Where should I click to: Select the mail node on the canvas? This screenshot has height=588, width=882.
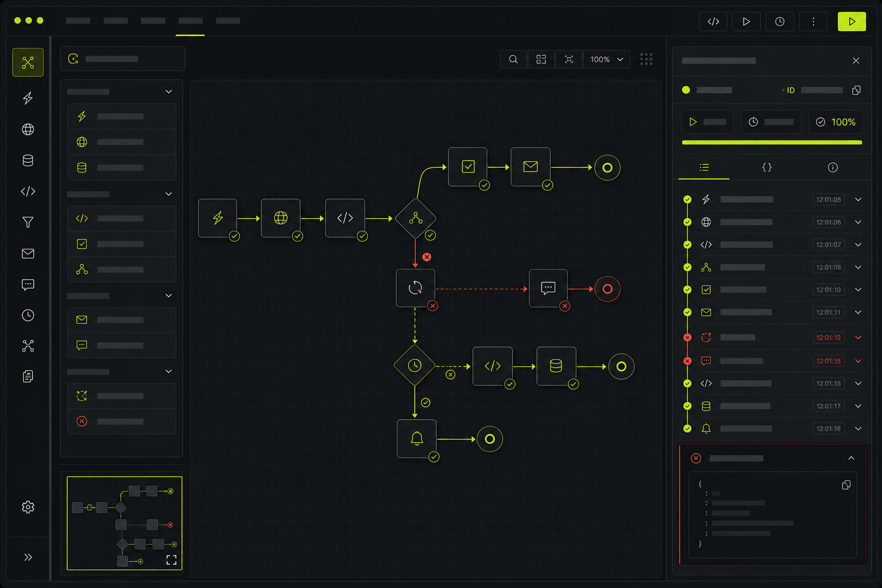531,167
